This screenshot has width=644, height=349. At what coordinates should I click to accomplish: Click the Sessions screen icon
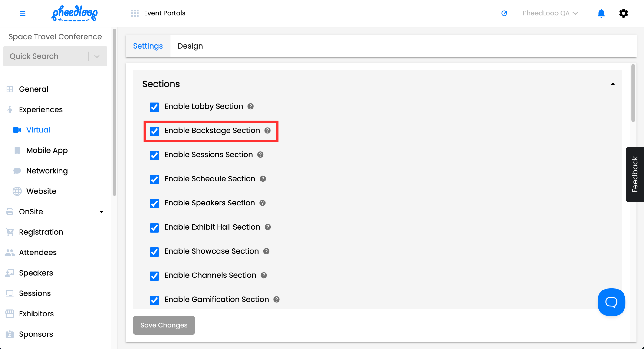tap(10, 293)
